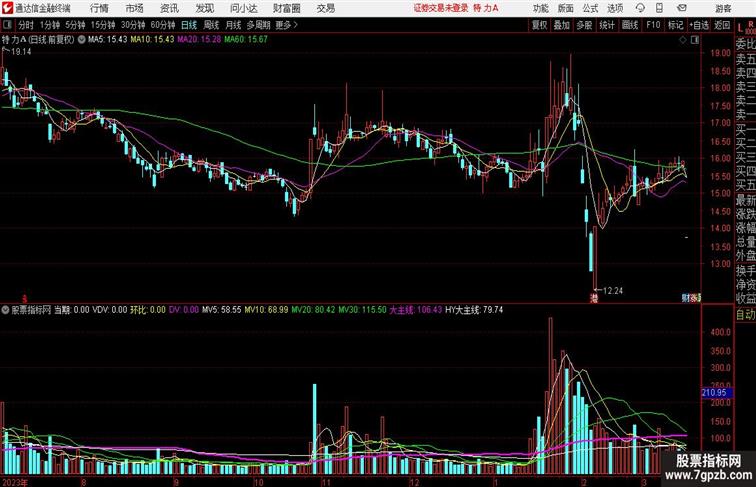This screenshot has height=487, width=756.
Task: Click the 210.95 highlighted volume axis value
Action: [716, 393]
